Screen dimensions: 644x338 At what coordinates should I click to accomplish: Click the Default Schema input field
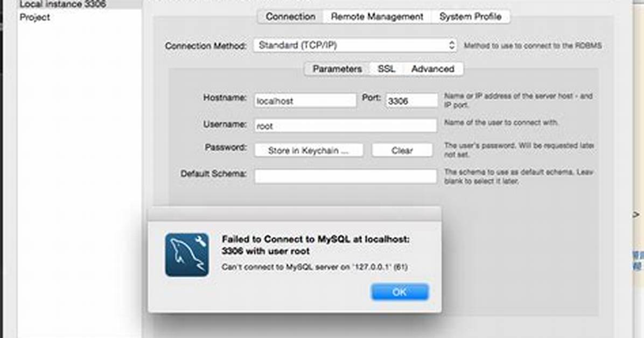345,176
